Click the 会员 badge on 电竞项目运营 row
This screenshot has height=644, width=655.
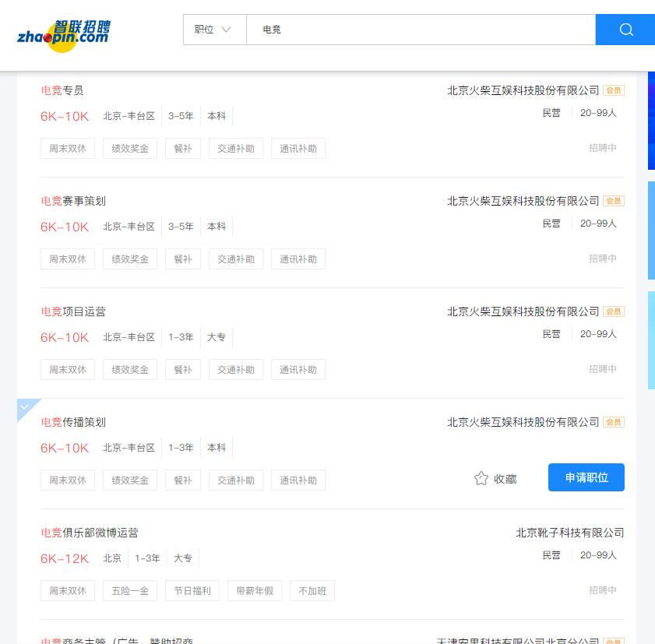click(614, 311)
